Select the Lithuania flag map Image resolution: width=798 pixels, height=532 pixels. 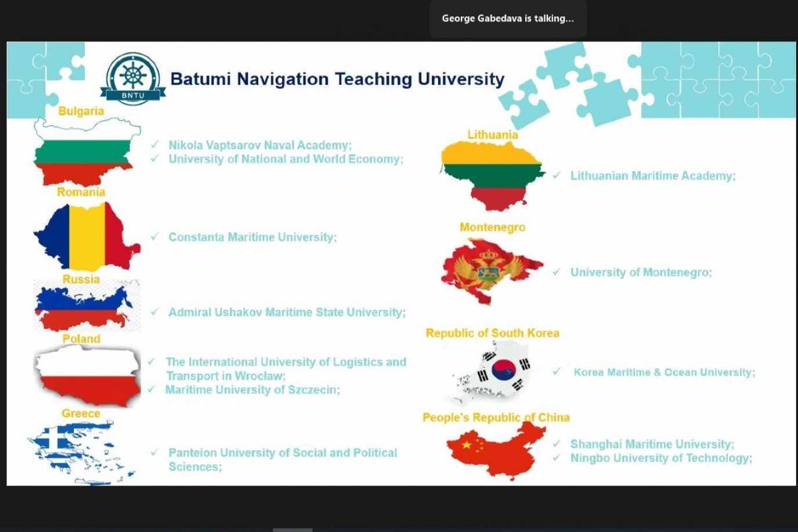[493, 176]
